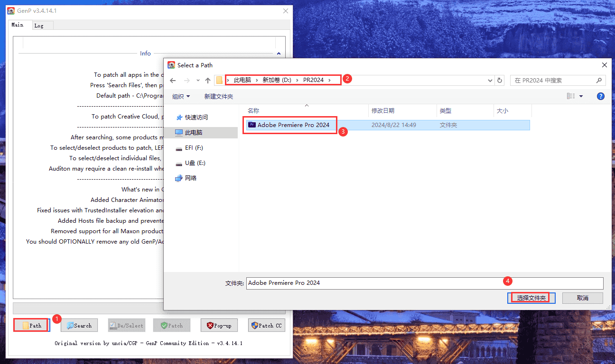The width and height of the screenshot is (615, 364).
Task: Expand the address bar history dropdown
Action: point(491,81)
